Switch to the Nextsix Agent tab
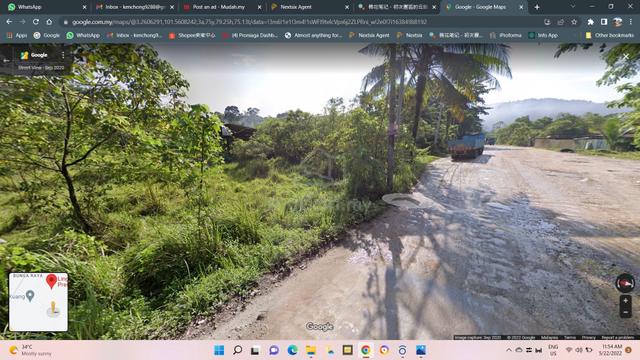The image size is (640, 360). [310, 7]
